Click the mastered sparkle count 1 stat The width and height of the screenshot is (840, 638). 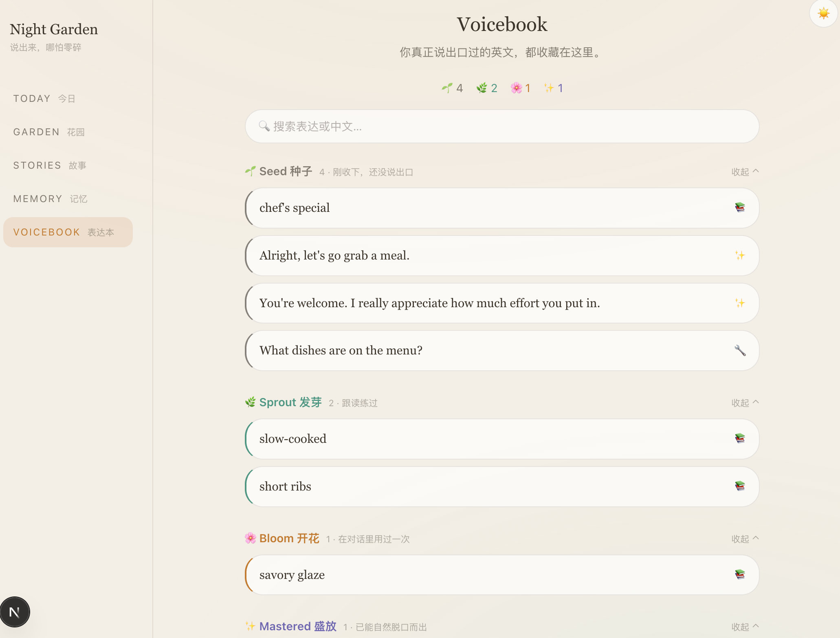pyautogui.click(x=554, y=88)
